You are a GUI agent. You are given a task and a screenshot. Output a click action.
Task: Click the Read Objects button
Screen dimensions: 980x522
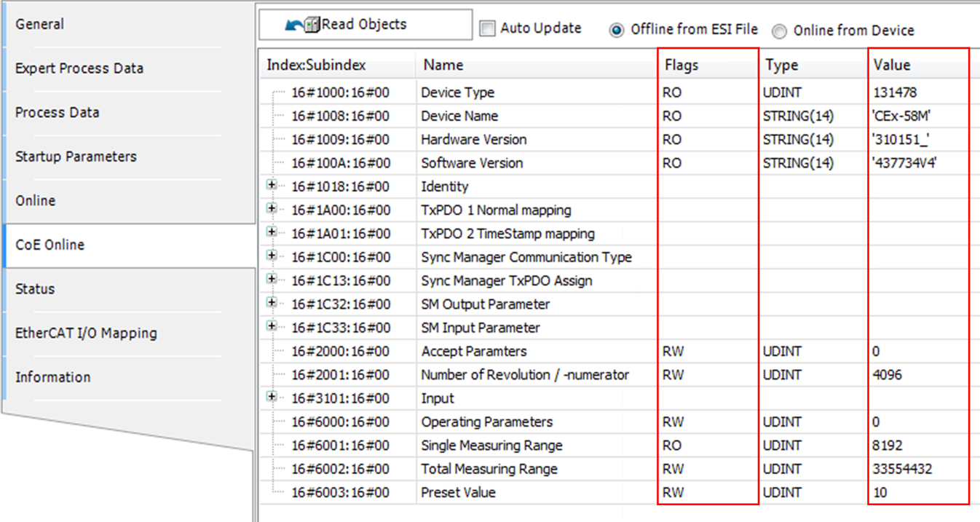(x=365, y=25)
